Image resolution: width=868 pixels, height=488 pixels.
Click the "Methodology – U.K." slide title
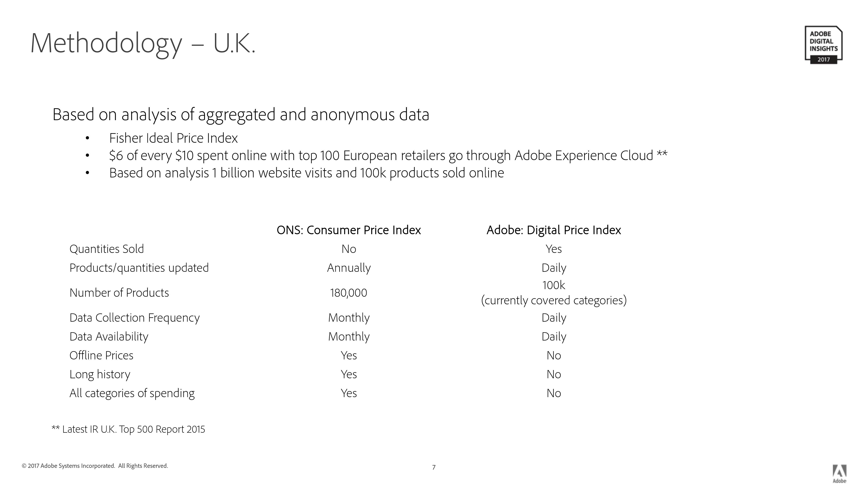click(x=143, y=43)
